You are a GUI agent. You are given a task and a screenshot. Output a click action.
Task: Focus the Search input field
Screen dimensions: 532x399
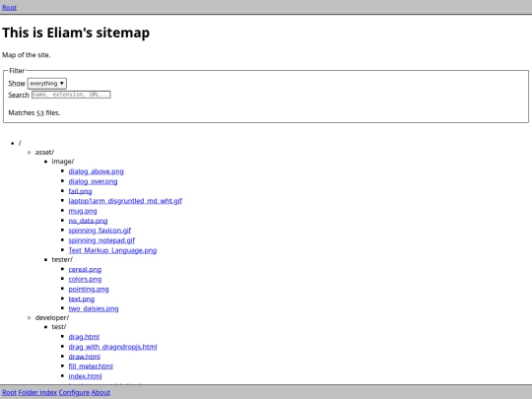71,95
